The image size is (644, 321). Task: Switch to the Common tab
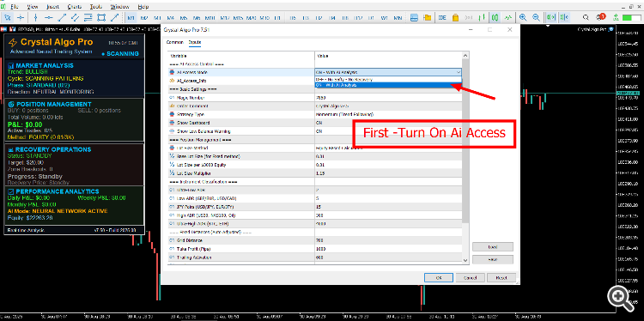(174, 42)
